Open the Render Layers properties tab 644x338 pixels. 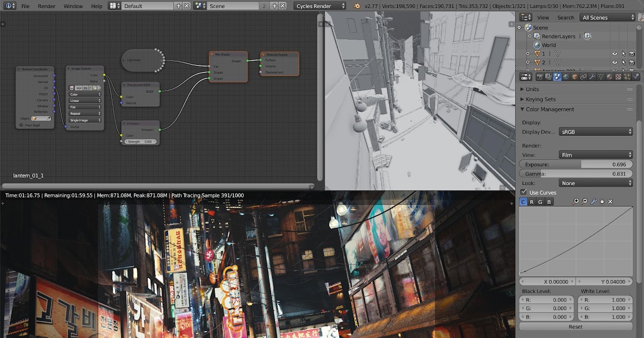pyautogui.click(x=548, y=77)
